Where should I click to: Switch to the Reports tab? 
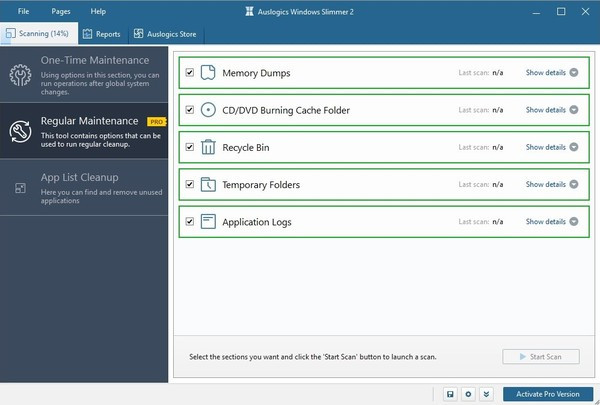coord(101,34)
